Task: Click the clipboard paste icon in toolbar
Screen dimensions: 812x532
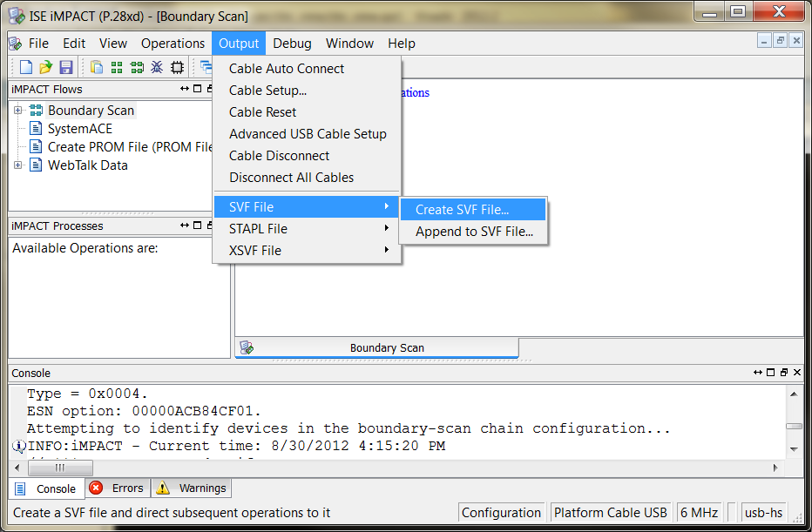Action: tap(97, 67)
